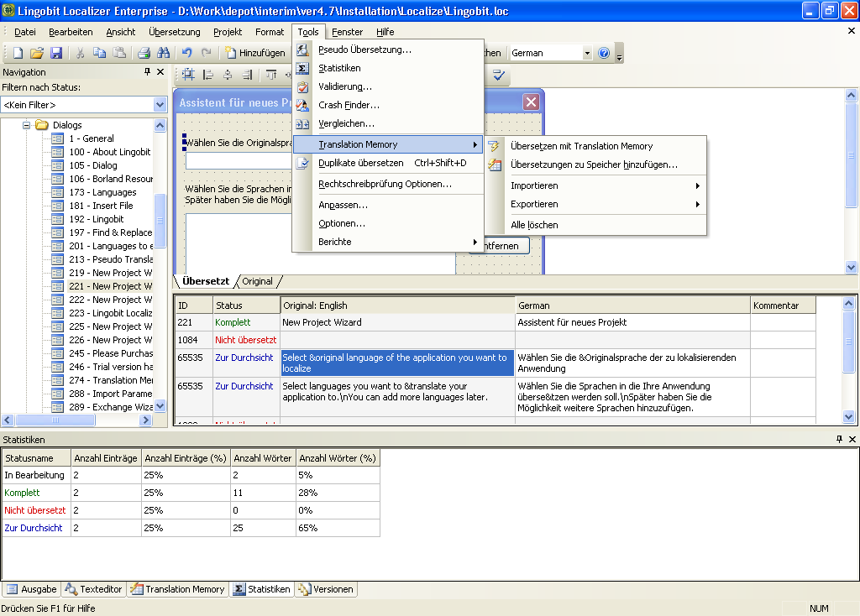Choose Optionen in Tools menu
Viewport: 860px width, 616px height.
388,223
